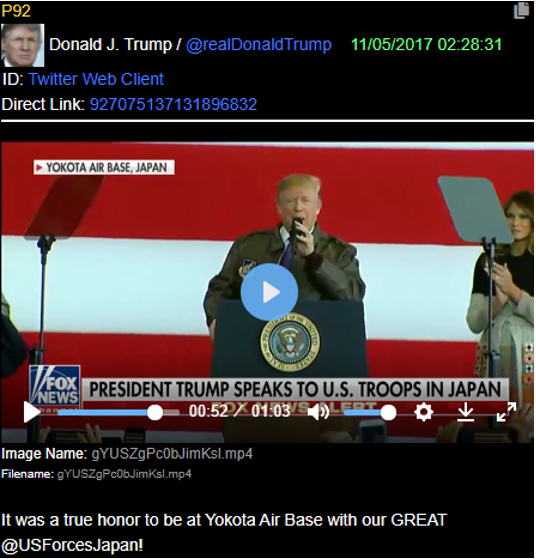The height and width of the screenshot is (559, 536).
Task: Click the Twitter Web Client ID link
Action: point(96,79)
